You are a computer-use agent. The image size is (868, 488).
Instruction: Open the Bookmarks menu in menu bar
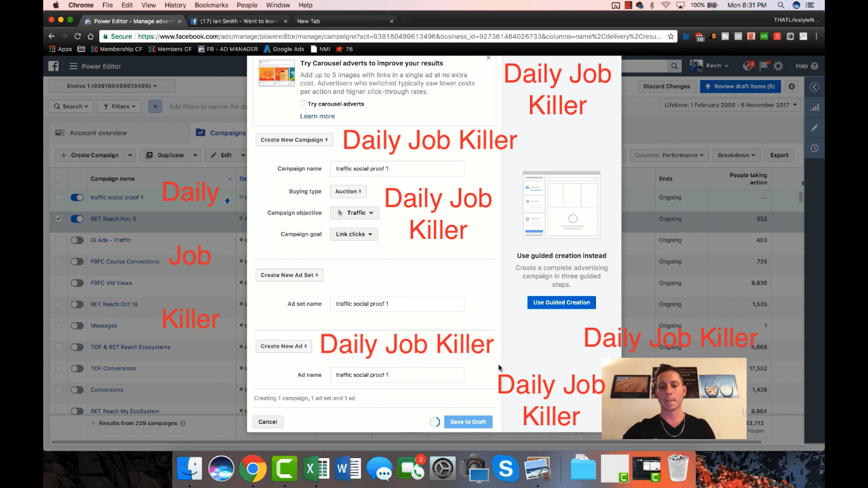(x=212, y=5)
